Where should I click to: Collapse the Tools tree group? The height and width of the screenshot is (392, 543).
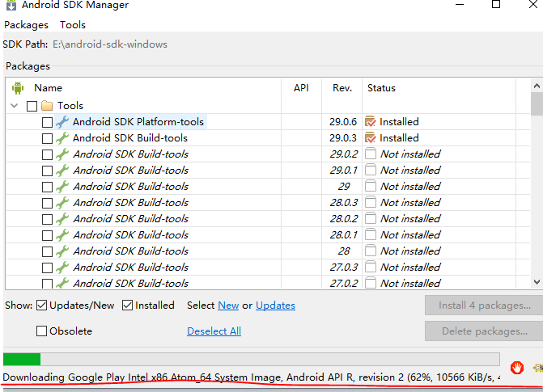[x=15, y=106]
